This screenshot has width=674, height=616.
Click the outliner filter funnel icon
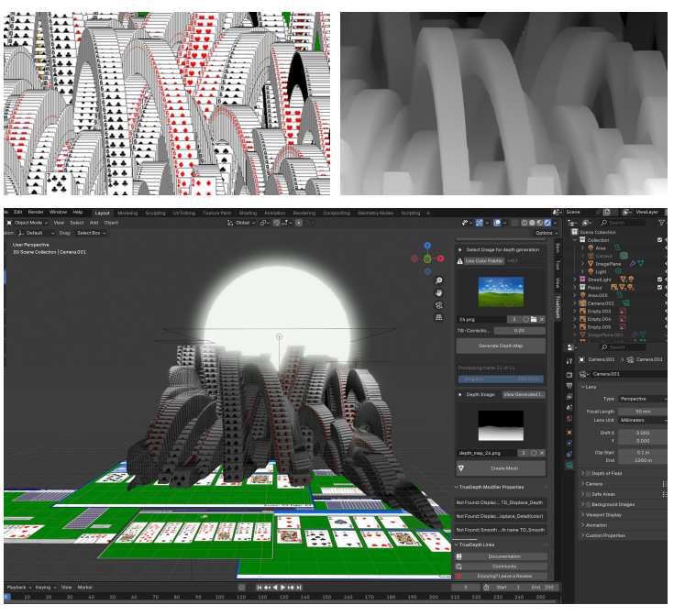(662, 223)
